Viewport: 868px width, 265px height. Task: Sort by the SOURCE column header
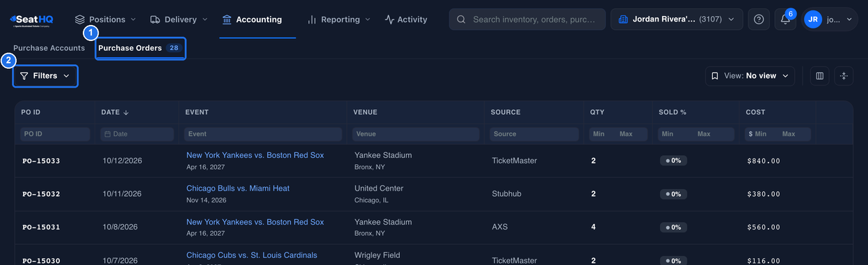[x=506, y=112]
